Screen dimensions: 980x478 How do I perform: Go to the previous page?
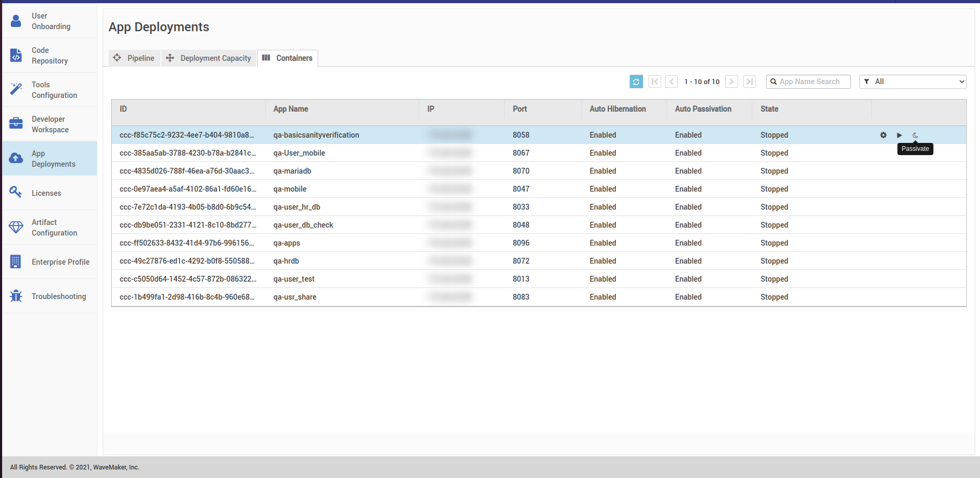coord(671,82)
